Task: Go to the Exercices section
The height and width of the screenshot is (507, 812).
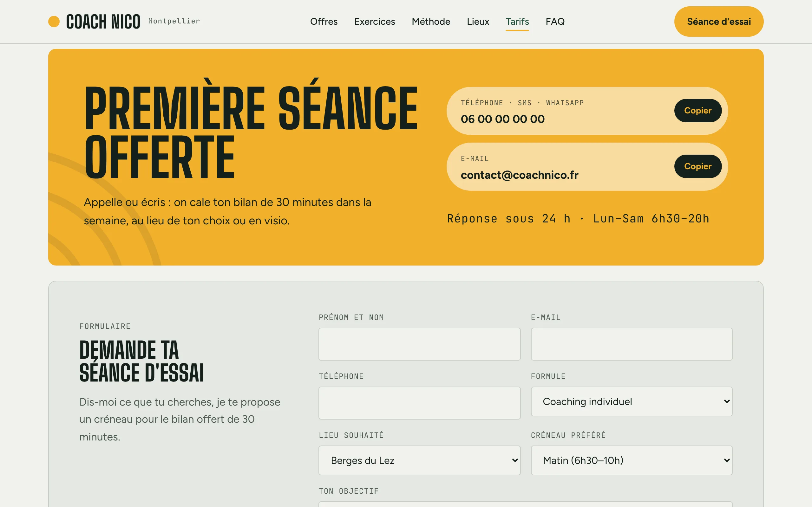Action: [375, 22]
